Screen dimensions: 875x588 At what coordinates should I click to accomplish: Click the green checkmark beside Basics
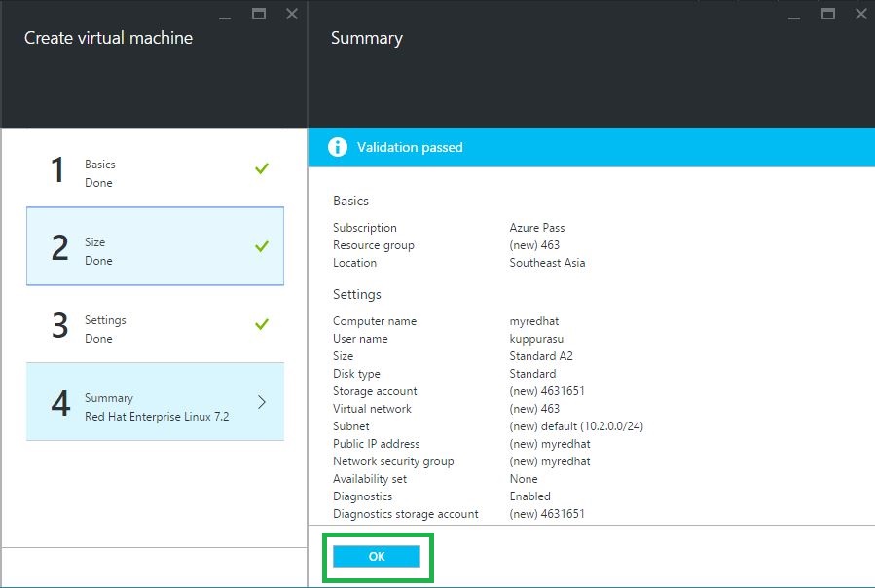[261, 168]
